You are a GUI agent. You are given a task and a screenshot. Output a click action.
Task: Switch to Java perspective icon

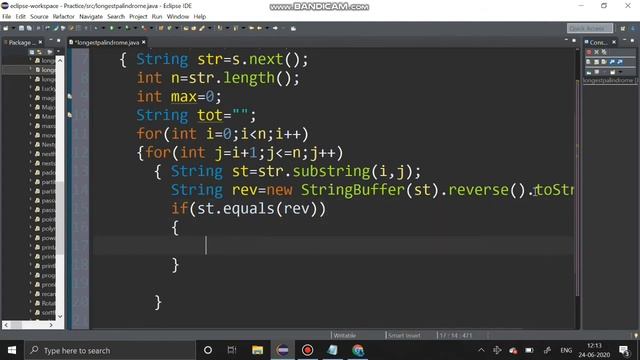tap(633, 28)
